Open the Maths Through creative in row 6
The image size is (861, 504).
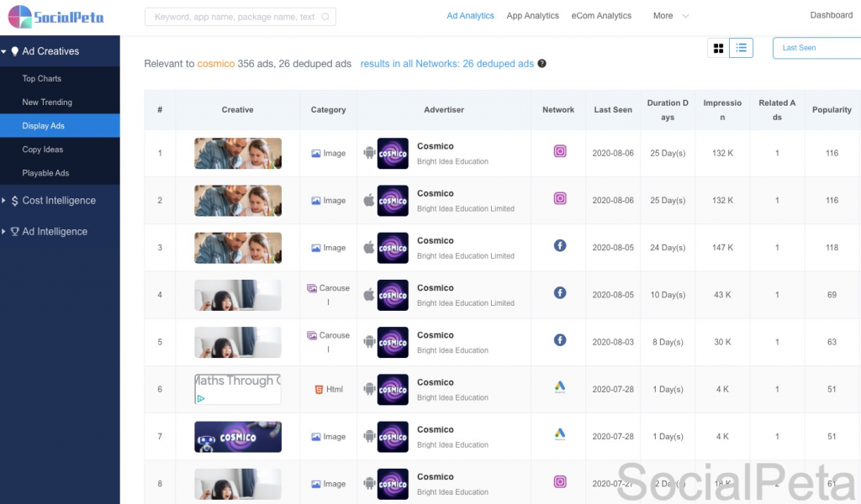(x=238, y=390)
